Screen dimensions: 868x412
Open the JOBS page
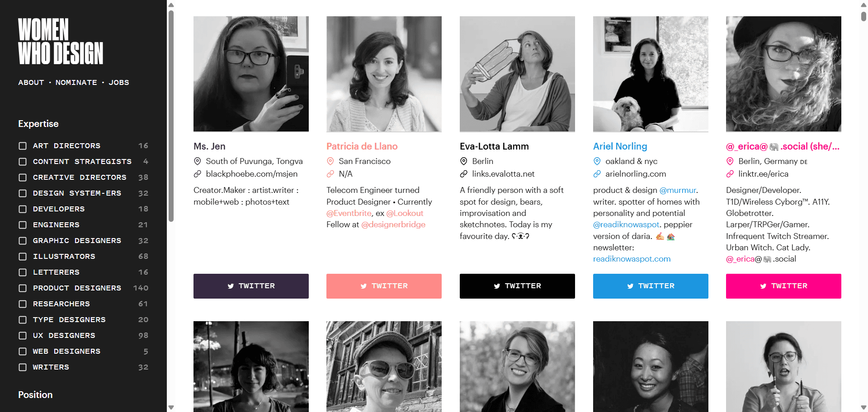(x=119, y=82)
